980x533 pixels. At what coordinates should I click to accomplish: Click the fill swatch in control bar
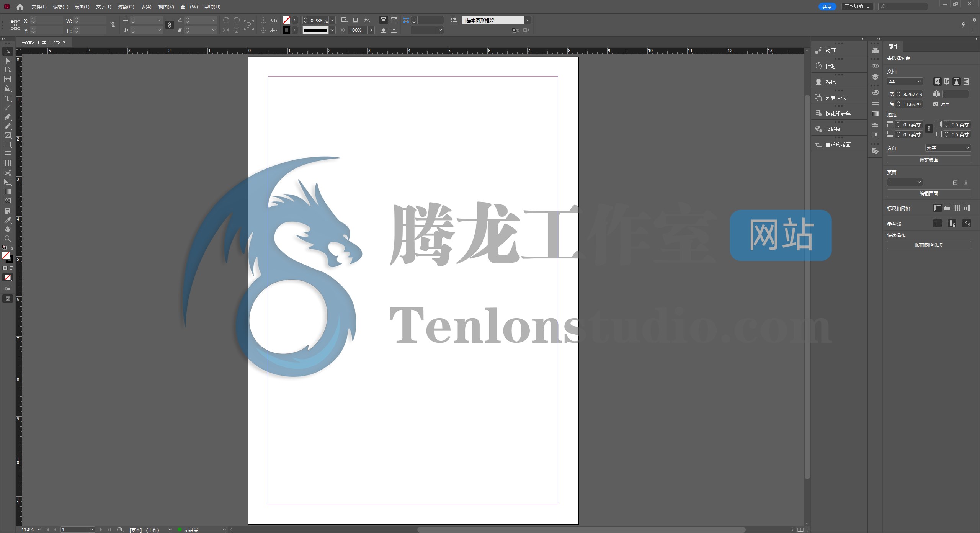click(286, 20)
